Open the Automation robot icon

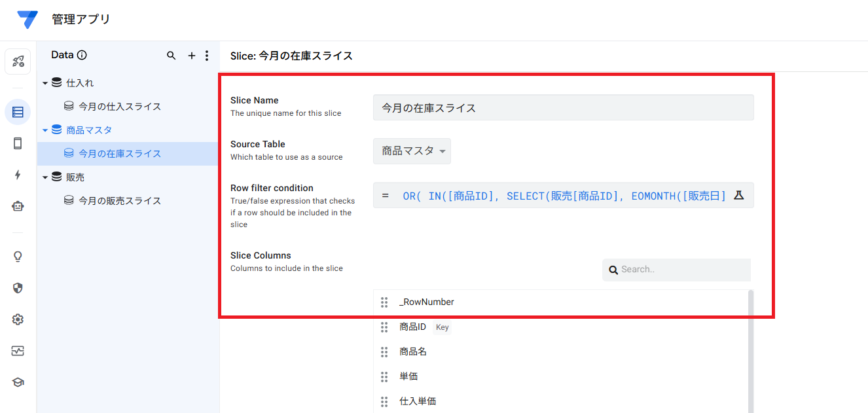pyautogui.click(x=18, y=206)
